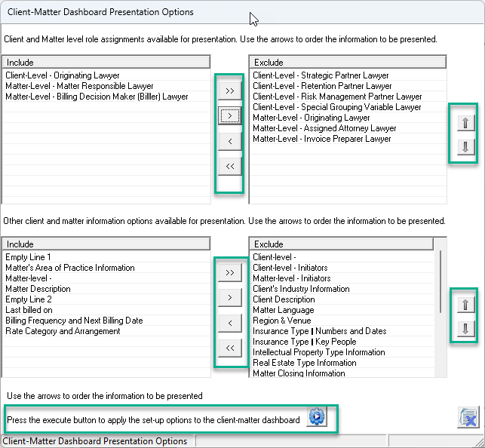Viewport: 485px width, 448px height.
Task: Click the > button in the other information section
Action: pos(230,298)
